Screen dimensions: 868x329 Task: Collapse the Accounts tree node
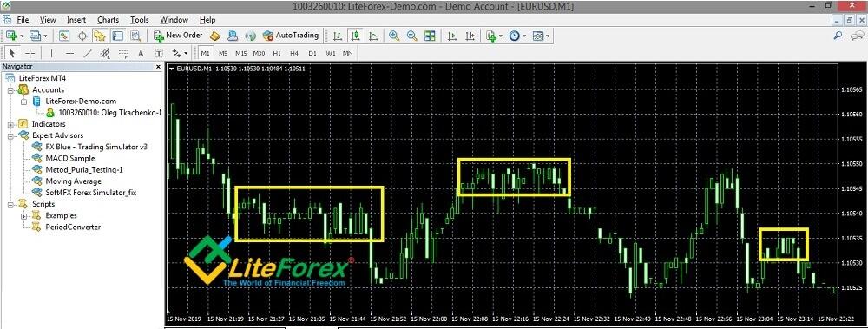[10, 90]
